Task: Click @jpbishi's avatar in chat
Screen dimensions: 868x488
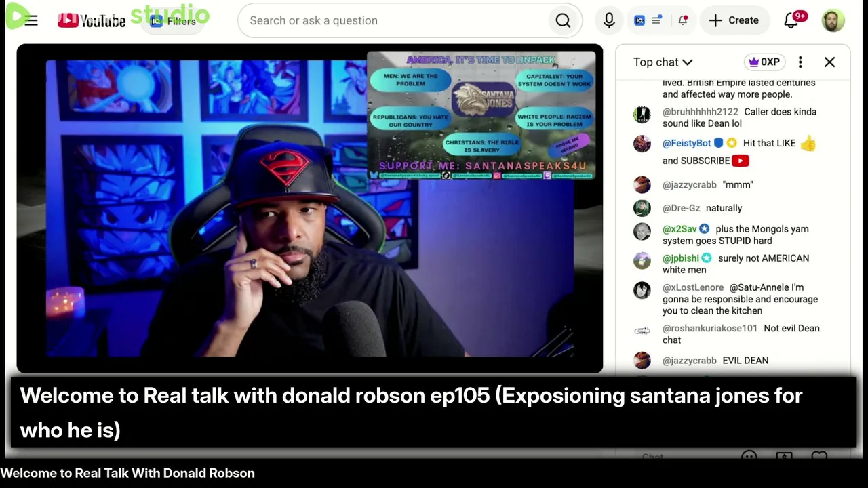Action: coord(642,260)
